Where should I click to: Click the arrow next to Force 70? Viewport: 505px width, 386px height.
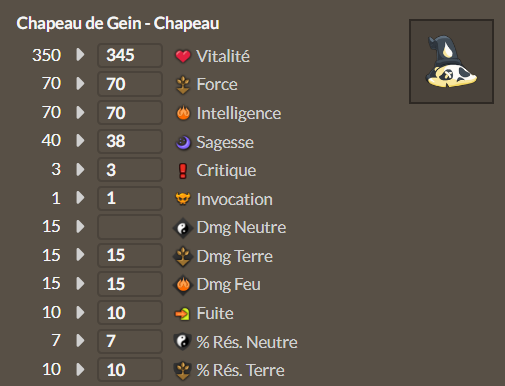pyautogui.click(x=80, y=83)
